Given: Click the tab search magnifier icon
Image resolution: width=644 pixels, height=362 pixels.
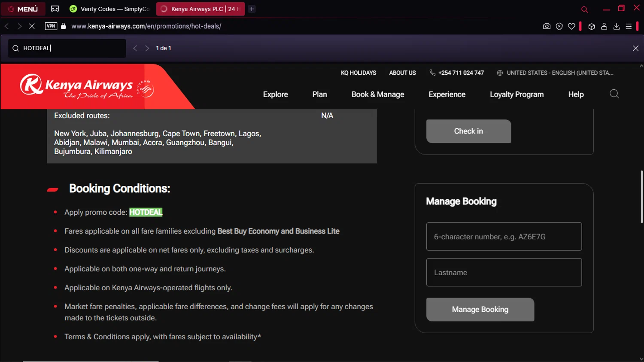Looking at the screenshot, I should click(x=584, y=9).
